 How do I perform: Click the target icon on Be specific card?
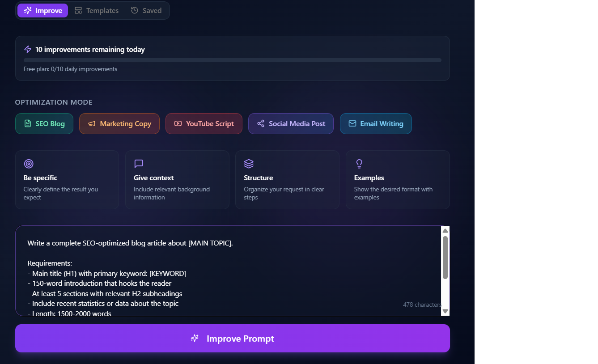[x=29, y=164]
